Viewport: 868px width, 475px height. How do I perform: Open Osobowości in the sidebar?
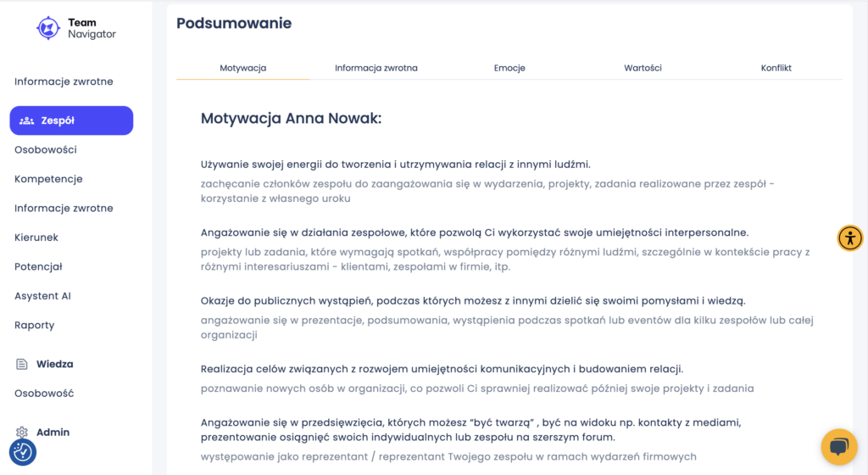(46, 150)
